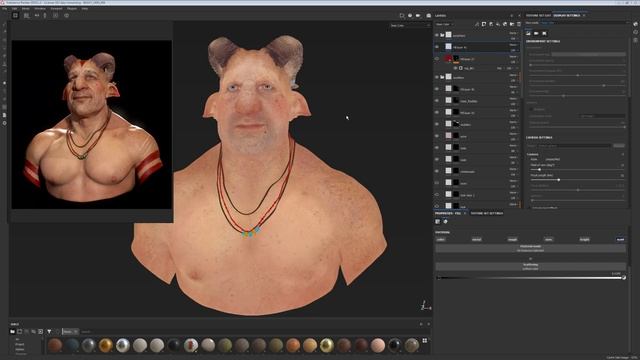Screen dimensions: 640x360
Task: Click the video camera icon above viewport
Action: pyautogui.click(x=419, y=16)
